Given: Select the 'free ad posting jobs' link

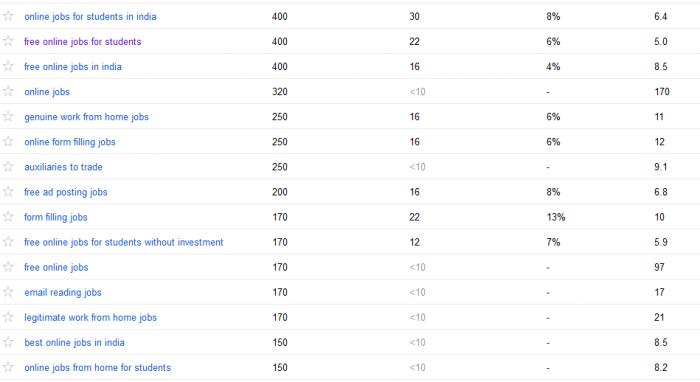Looking at the screenshot, I should point(66,192).
